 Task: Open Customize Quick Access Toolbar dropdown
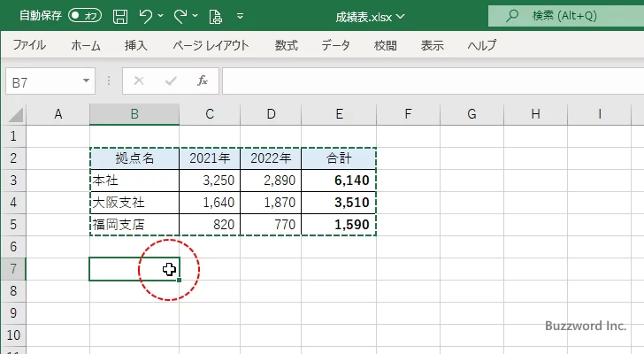coord(241,16)
